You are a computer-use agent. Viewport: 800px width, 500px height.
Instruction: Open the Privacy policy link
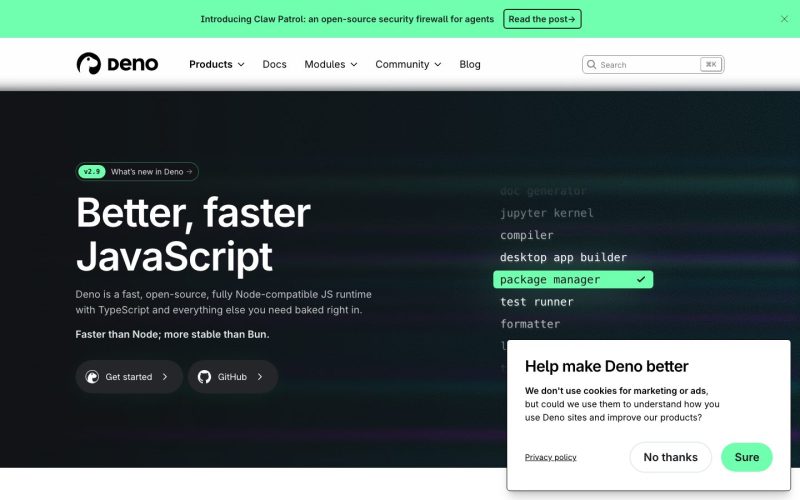[551, 457]
